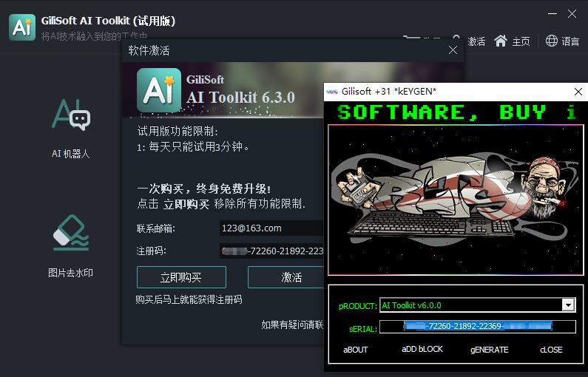Viewport: 588px width, 377px height.
Task: Click the 立即购买 button
Action: (x=181, y=277)
